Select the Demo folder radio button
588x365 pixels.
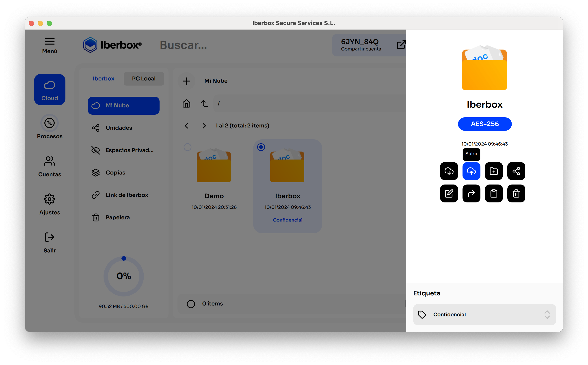coord(188,147)
